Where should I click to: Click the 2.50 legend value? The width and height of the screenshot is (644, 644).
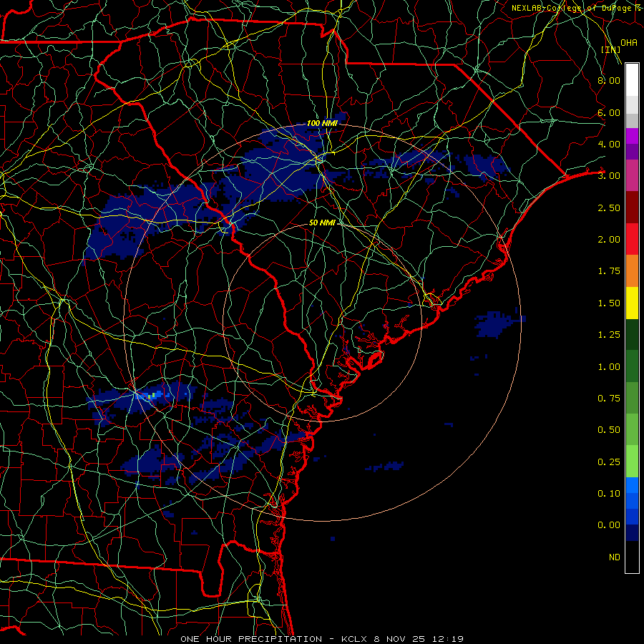tap(609, 208)
